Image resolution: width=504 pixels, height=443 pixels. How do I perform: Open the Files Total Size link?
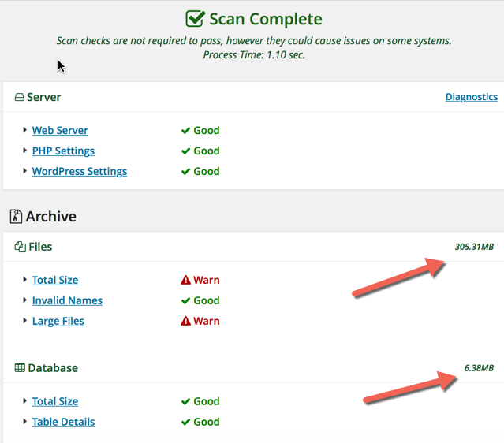click(54, 281)
